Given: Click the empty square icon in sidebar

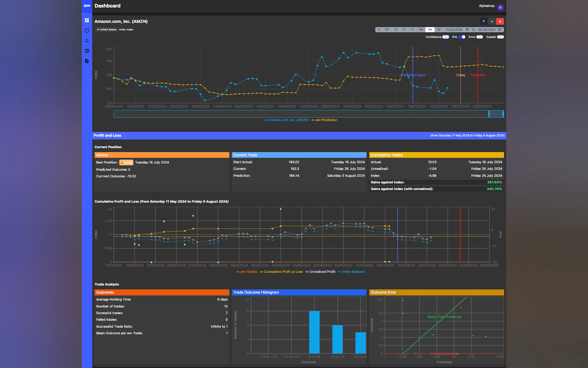Looking at the screenshot, I should coord(87,31).
